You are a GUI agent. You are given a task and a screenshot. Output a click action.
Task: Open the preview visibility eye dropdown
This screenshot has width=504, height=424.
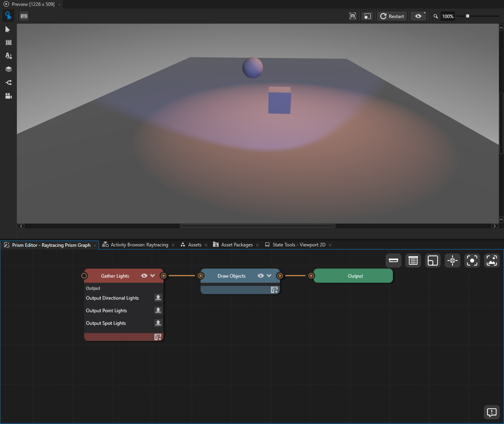coord(418,16)
